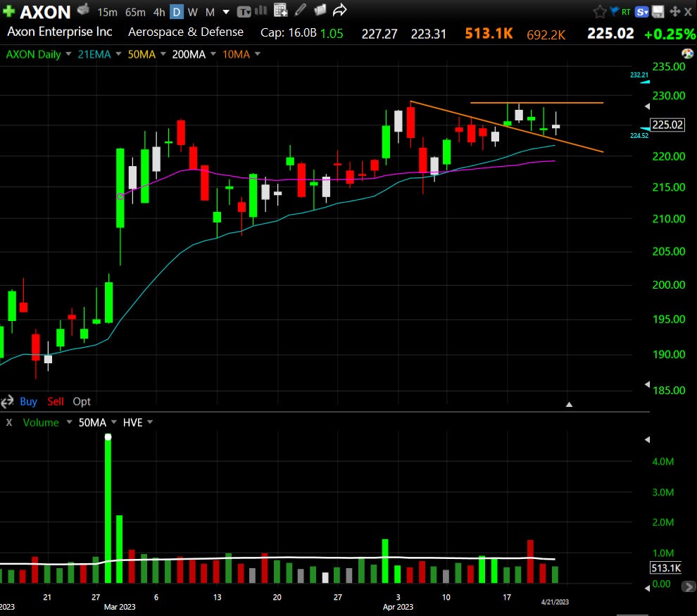Click the +0.25% change value

[670, 34]
